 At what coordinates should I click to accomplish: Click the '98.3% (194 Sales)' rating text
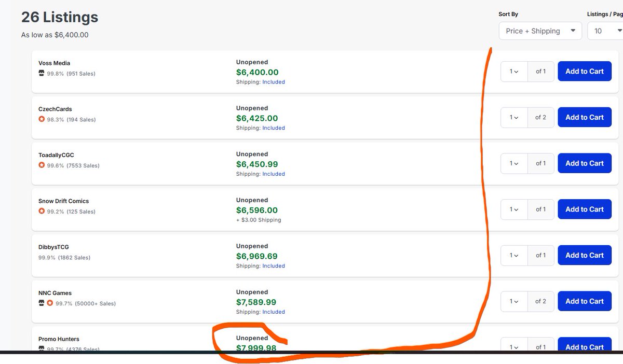tap(72, 120)
